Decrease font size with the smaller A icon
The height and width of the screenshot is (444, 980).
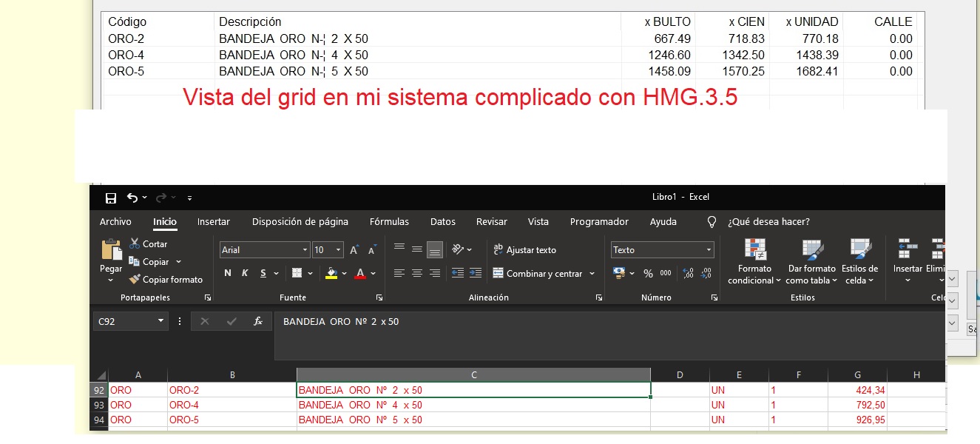373,250
